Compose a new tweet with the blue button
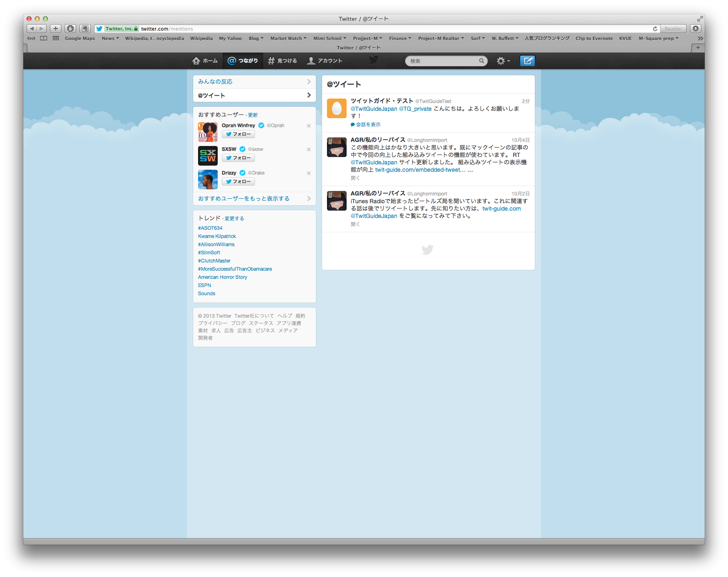Image resolution: width=728 pixels, height=577 pixels. click(527, 61)
